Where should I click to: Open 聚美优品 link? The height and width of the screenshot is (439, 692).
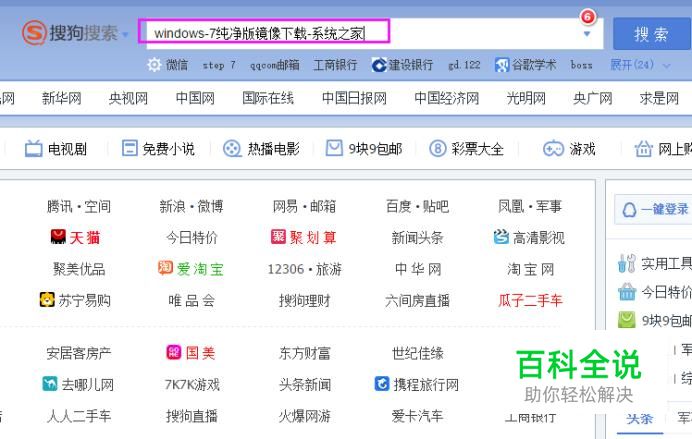[x=79, y=269]
